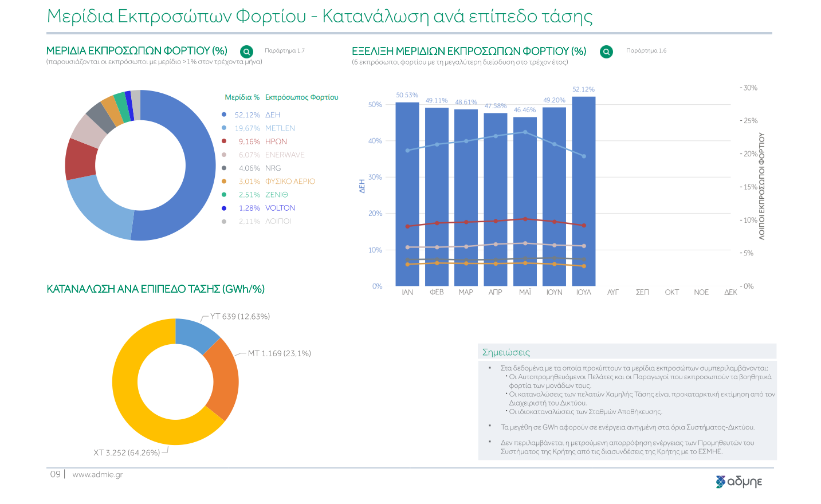Click the ΙΟΥΛ bar in the bar chart

[x=584, y=191]
